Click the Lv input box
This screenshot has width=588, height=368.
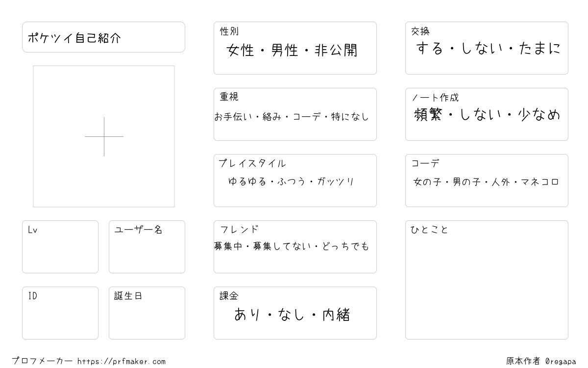[x=60, y=247]
